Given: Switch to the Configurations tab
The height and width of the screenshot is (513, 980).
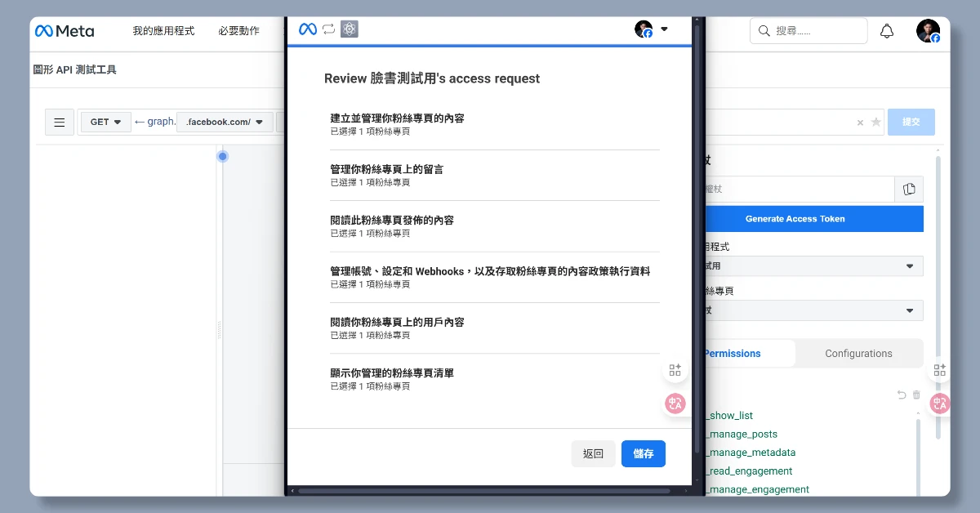Looking at the screenshot, I should pyautogui.click(x=858, y=354).
